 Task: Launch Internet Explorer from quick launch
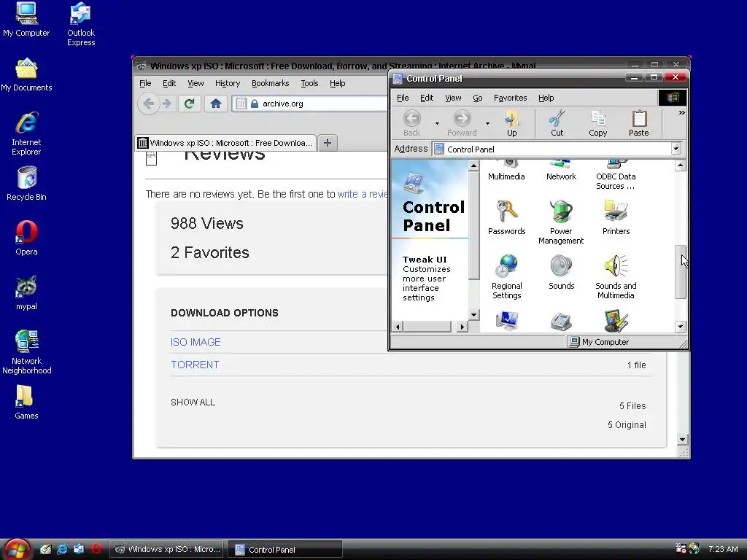click(62, 549)
